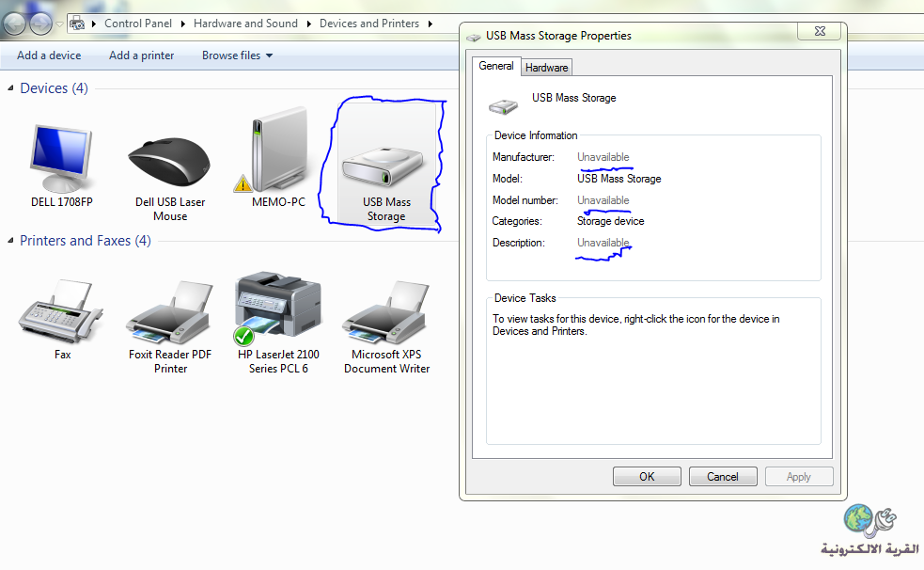Click the Devices and Printers address bar icon
This screenshot has height=570, width=924.
point(77,24)
